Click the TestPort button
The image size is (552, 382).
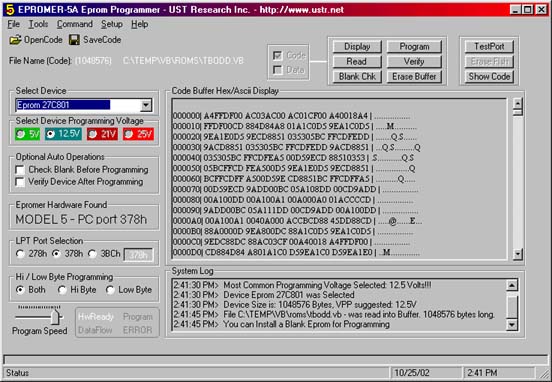(x=489, y=46)
